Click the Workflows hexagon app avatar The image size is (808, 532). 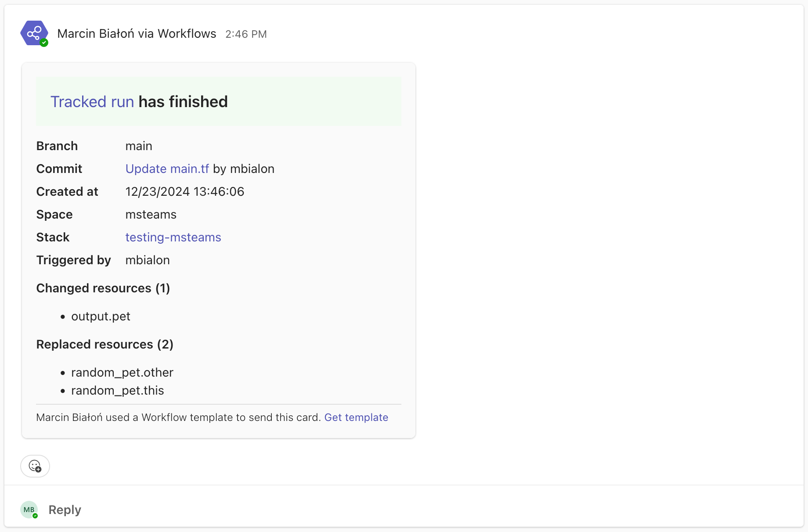point(34,33)
